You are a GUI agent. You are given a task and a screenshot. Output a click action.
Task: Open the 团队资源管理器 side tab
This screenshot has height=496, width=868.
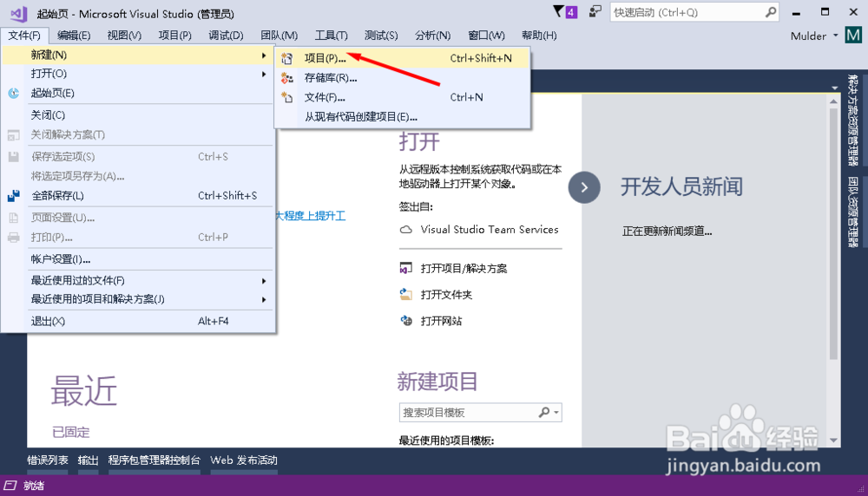pos(853,212)
